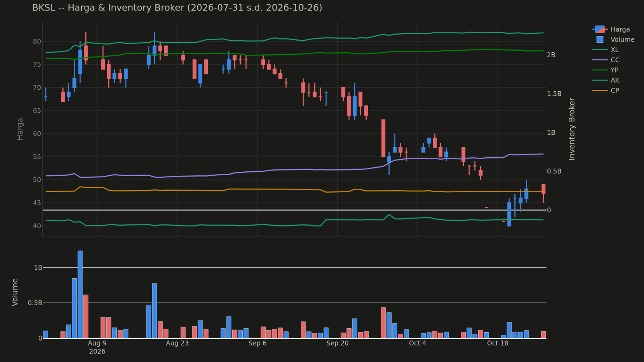Click the Aug 9 2026 date axis label
Image resolution: width=644 pixels, height=362 pixels.
point(97,347)
